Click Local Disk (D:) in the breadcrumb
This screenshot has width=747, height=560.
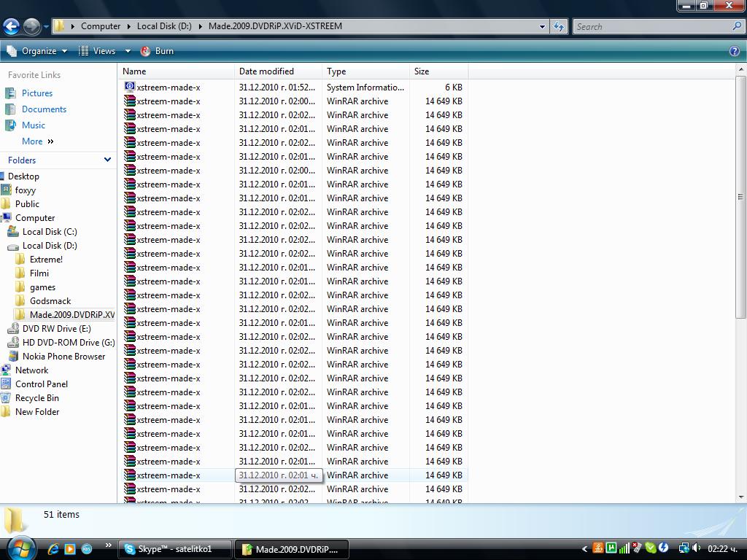point(164,26)
